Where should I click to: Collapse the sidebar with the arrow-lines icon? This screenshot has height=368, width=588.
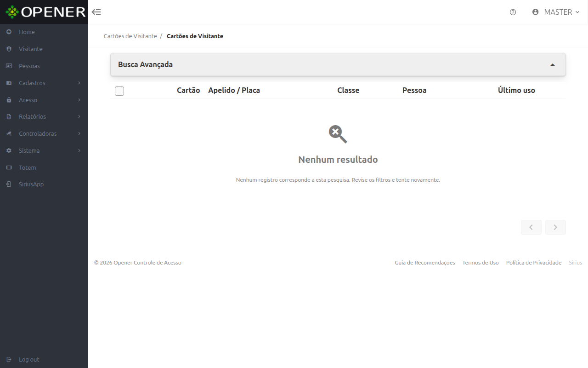click(x=96, y=12)
